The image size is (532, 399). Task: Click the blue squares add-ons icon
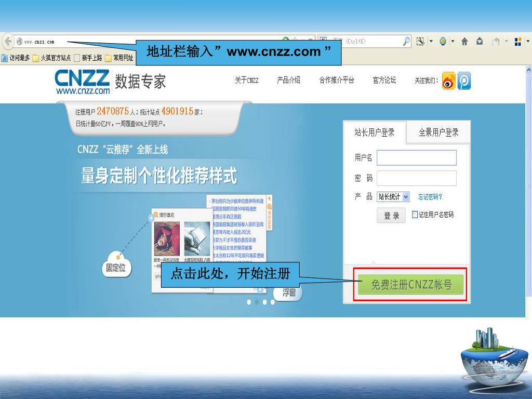(518, 42)
